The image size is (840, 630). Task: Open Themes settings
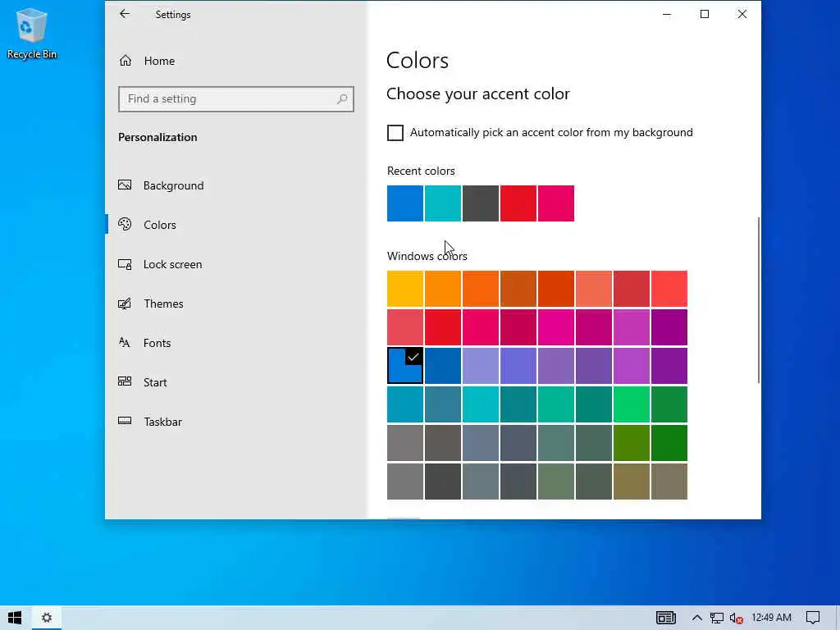click(x=235, y=304)
